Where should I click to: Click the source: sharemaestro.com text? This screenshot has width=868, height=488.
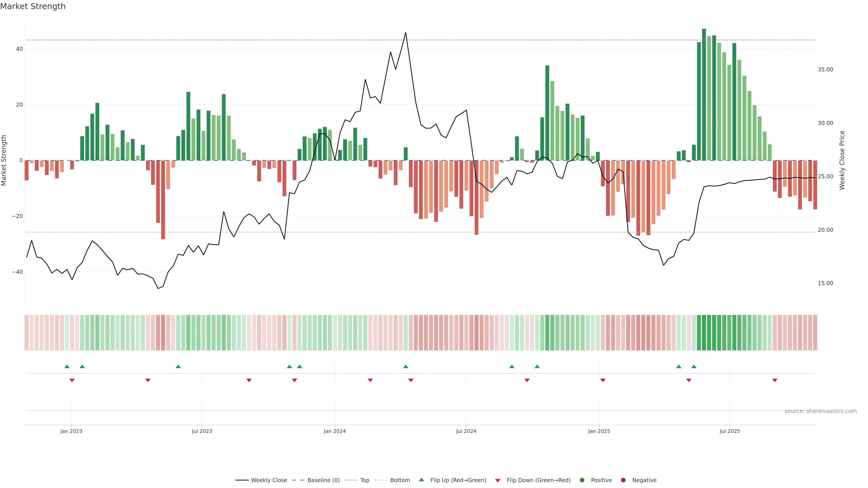tap(821, 411)
